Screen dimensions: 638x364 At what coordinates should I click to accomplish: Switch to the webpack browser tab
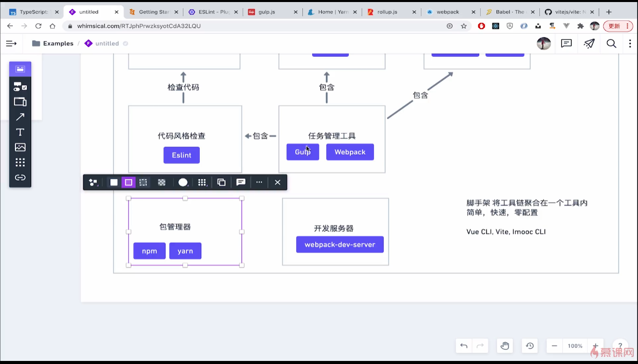coord(448,11)
